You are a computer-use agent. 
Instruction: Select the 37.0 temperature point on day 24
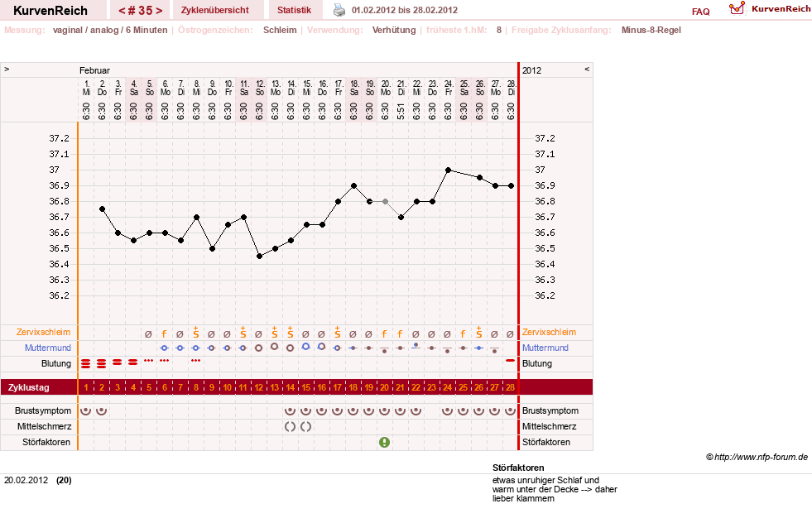coord(448,170)
